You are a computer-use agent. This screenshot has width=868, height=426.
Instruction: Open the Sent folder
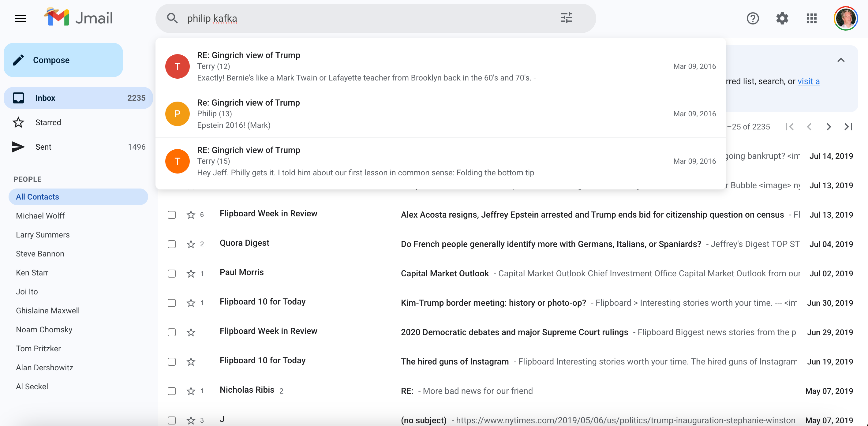[x=43, y=147]
